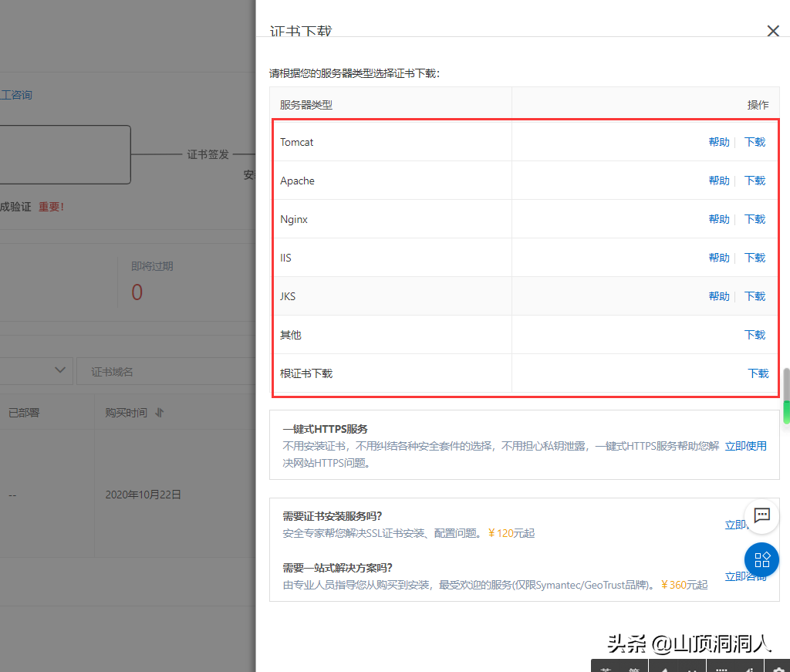The height and width of the screenshot is (672, 790).
Task: Download the IIS server certificate
Action: coord(755,258)
